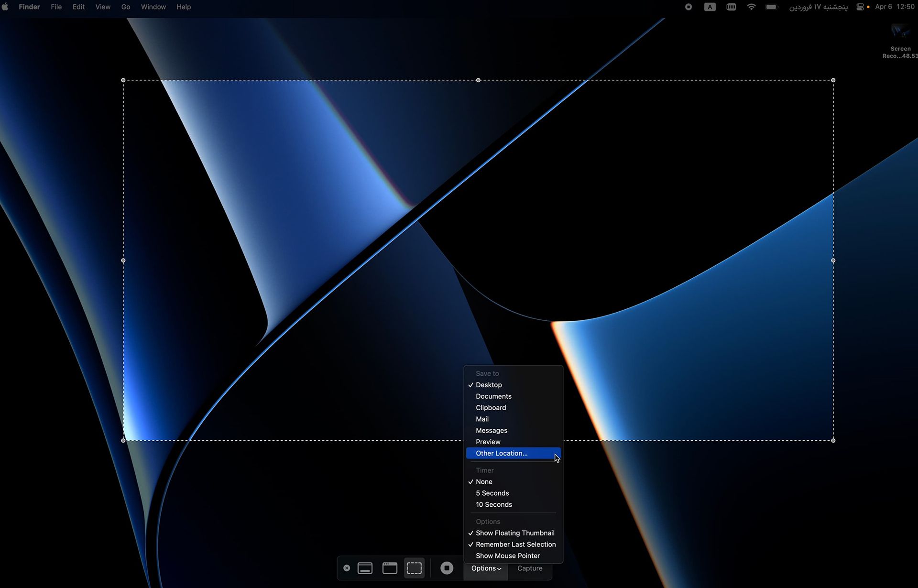This screenshot has width=918, height=588.
Task: Open the Window menu
Action: (153, 7)
